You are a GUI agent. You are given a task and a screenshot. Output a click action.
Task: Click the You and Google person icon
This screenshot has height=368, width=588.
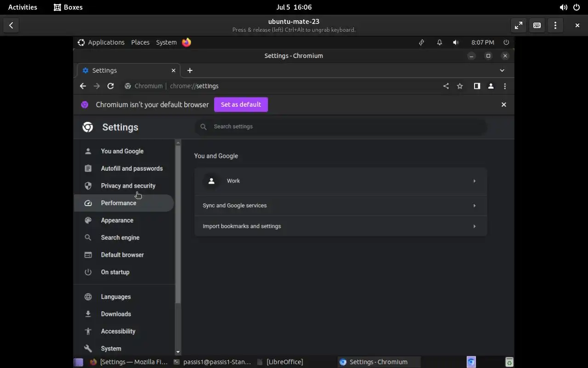pos(88,151)
